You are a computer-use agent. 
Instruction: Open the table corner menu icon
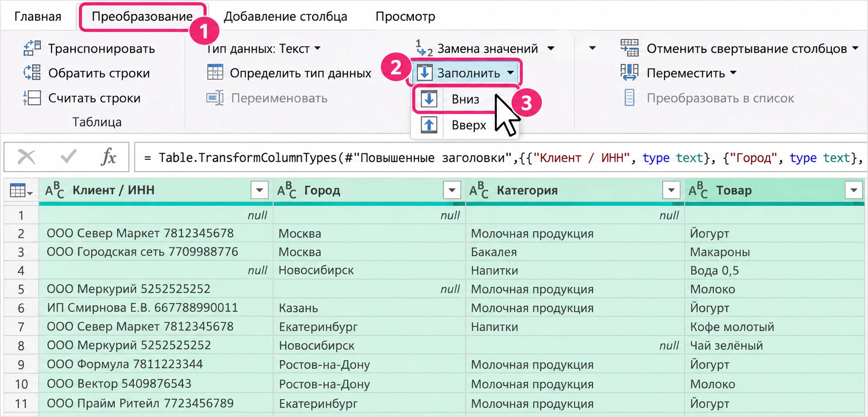21,191
